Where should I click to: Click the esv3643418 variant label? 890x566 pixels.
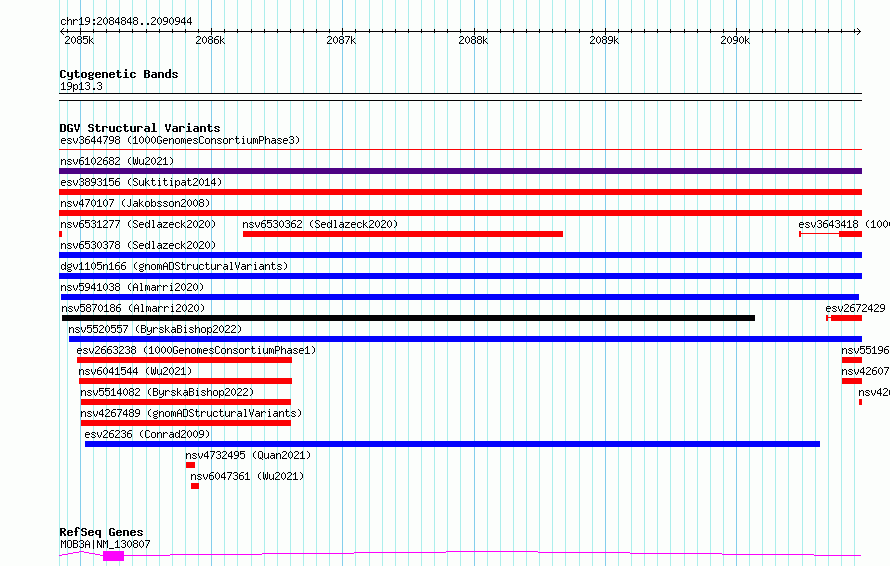[x=843, y=224]
